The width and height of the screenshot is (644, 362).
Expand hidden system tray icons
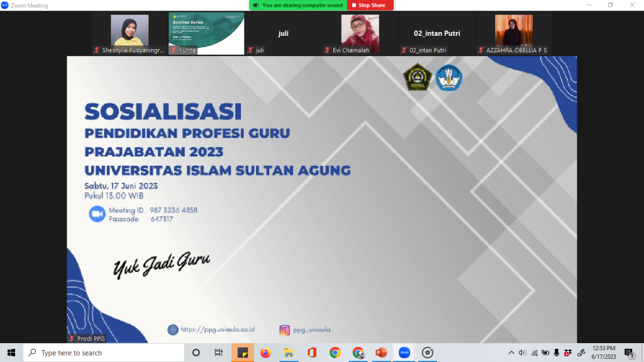click(x=510, y=353)
